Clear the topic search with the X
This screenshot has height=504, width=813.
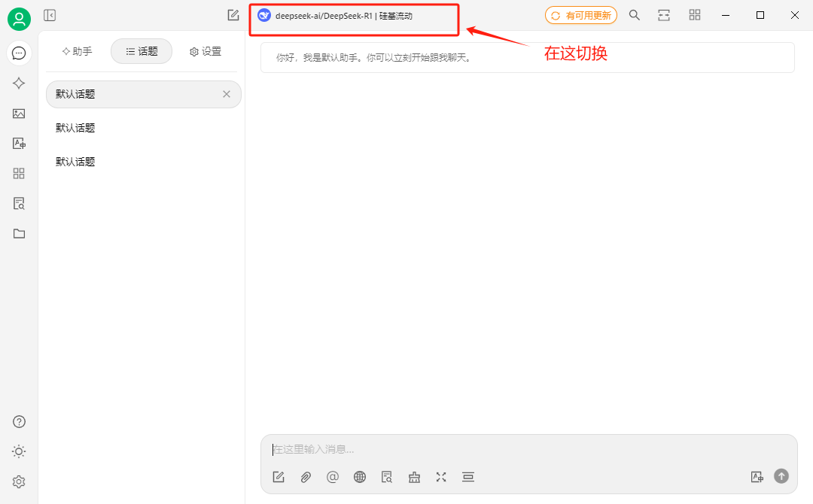(227, 93)
